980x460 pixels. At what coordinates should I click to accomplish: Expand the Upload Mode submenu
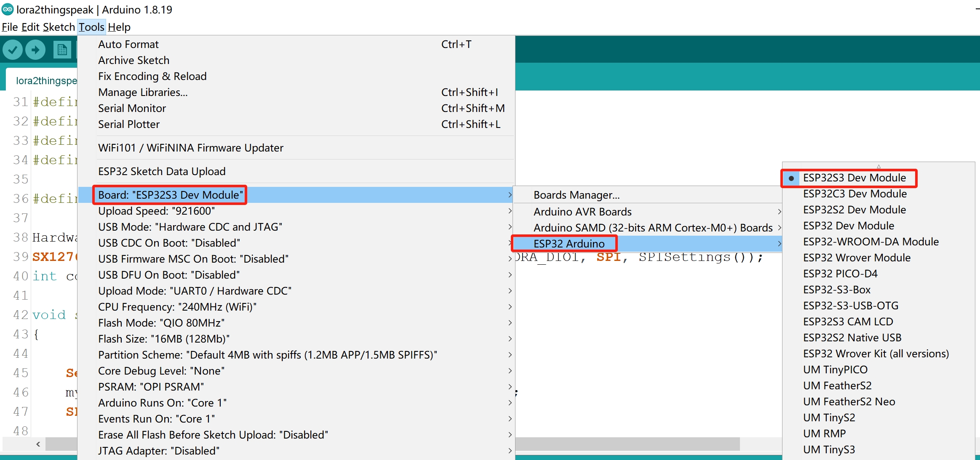296,291
